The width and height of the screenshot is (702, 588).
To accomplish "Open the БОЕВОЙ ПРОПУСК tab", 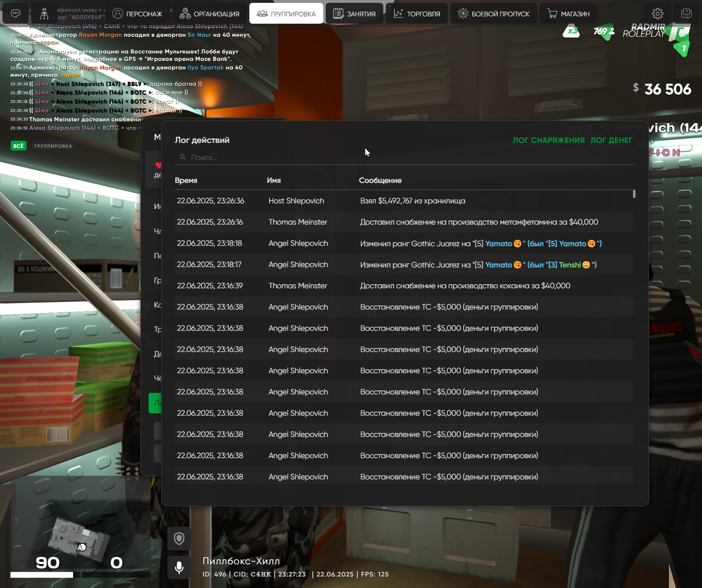I will [493, 13].
